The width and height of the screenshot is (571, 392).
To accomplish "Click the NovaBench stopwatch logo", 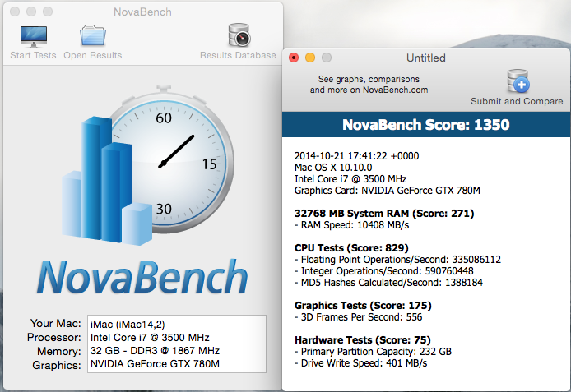I will [149, 165].
